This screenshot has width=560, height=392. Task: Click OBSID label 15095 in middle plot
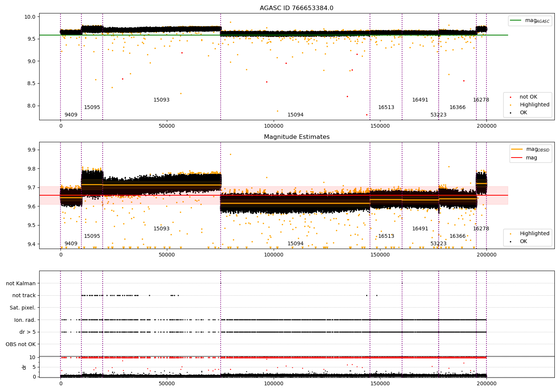92,236
